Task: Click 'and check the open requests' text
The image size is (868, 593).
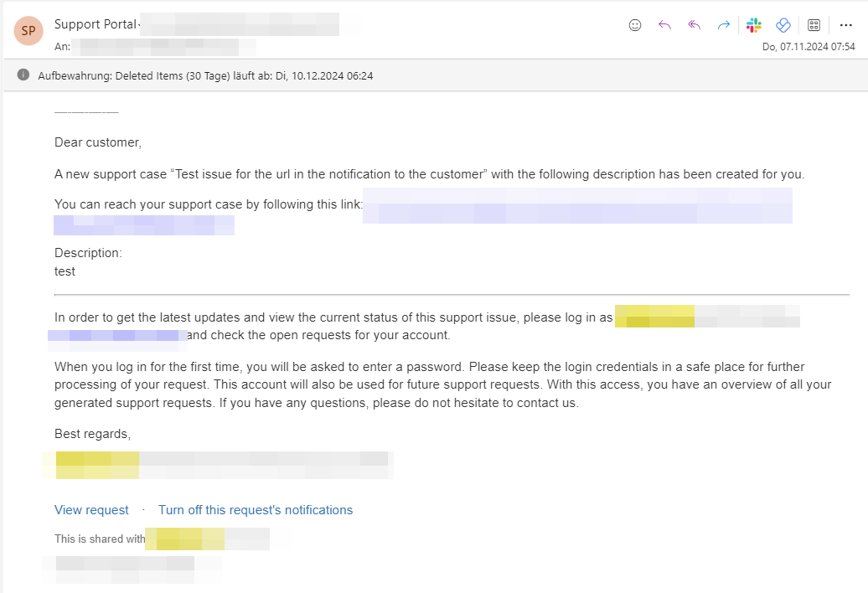Action: (x=318, y=335)
